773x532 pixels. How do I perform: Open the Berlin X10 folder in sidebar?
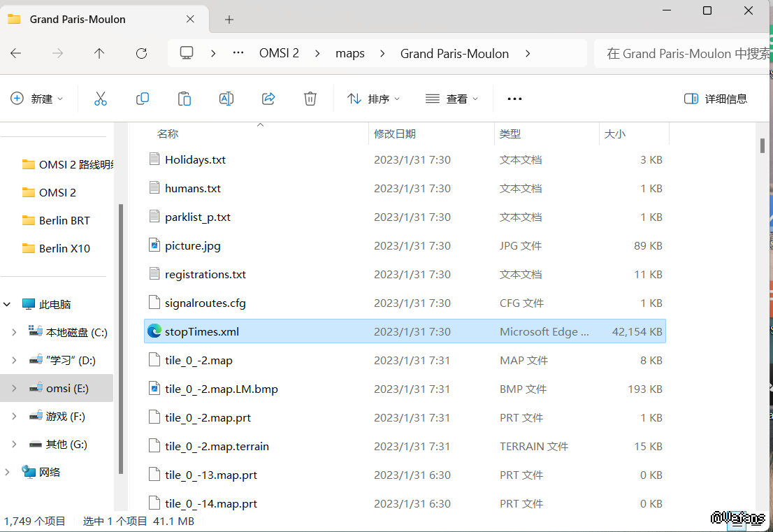coord(64,248)
